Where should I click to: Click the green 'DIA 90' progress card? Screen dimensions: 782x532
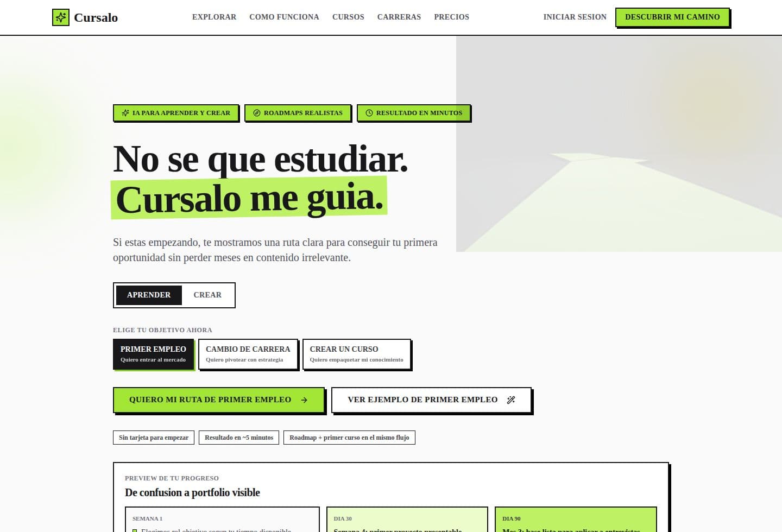[576, 521]
